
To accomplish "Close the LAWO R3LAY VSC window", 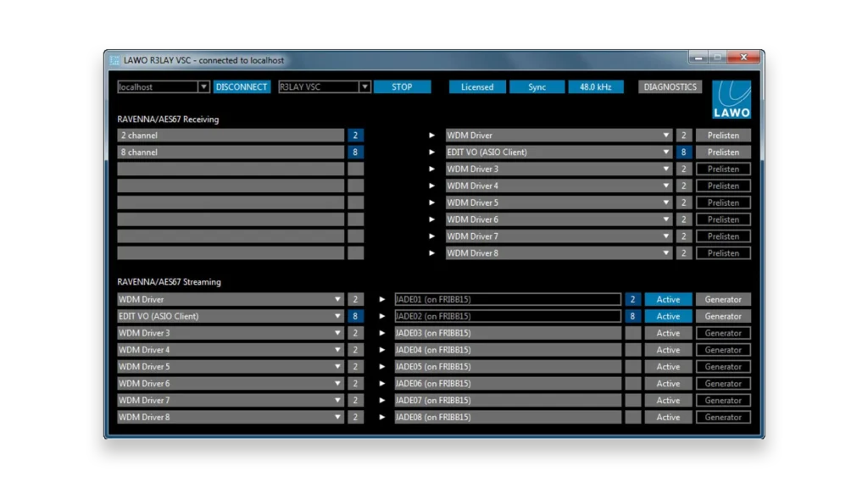I will click(743, 57).
